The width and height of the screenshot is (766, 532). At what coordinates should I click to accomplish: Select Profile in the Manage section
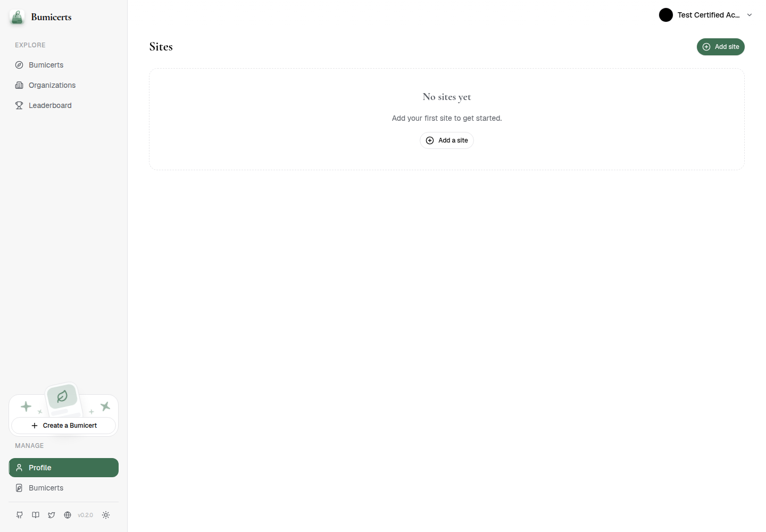[63, 468]
